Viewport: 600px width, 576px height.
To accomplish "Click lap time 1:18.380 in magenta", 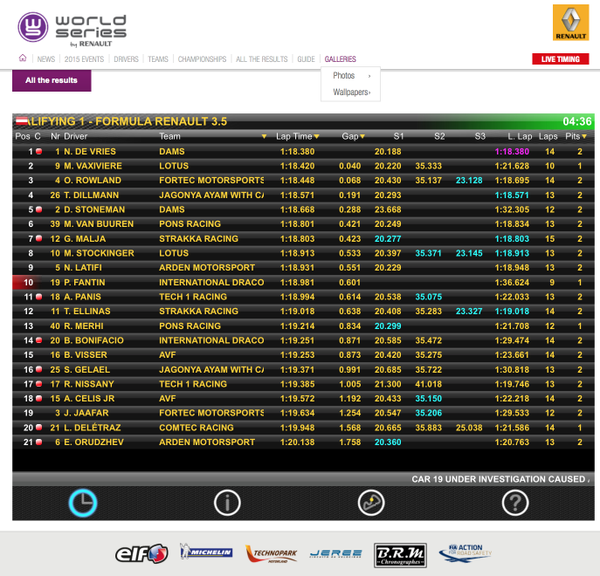I will click(512, 151).
